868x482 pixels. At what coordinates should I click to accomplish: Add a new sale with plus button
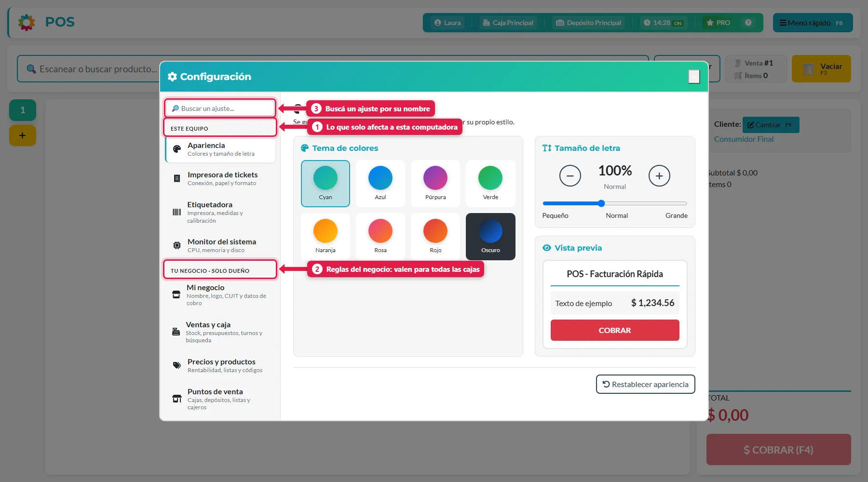(23, 135)
